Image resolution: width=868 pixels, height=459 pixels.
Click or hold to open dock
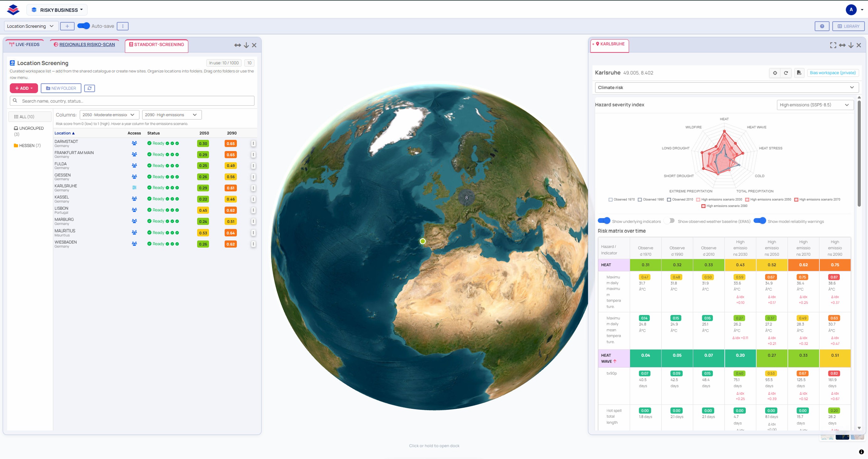click(434, 446)
